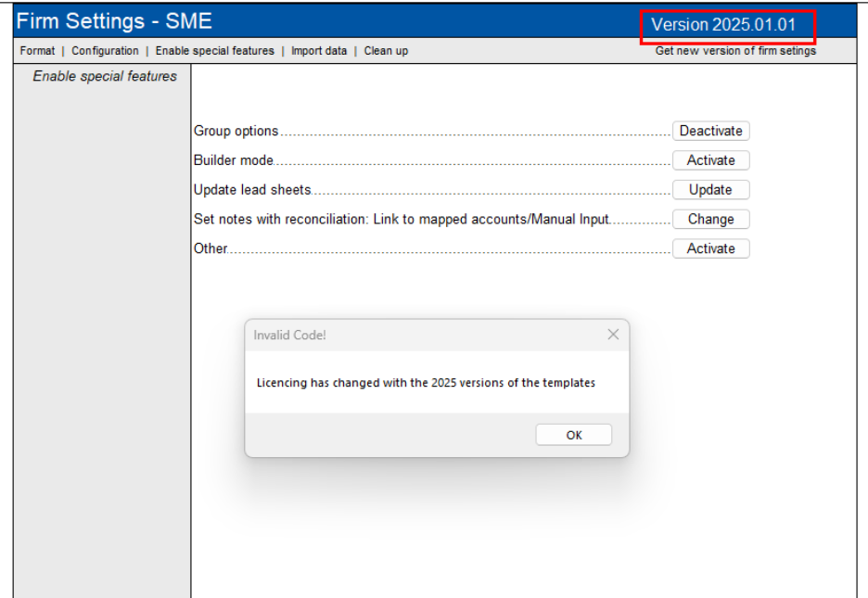Screen dimensions: 868x598
Task: Click the Builder mode row label
Action: point(234,160)
